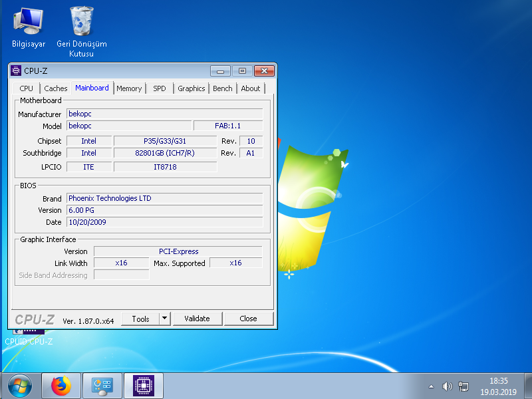
Task: Open the SPD tab
Action: tap(160, 88)
